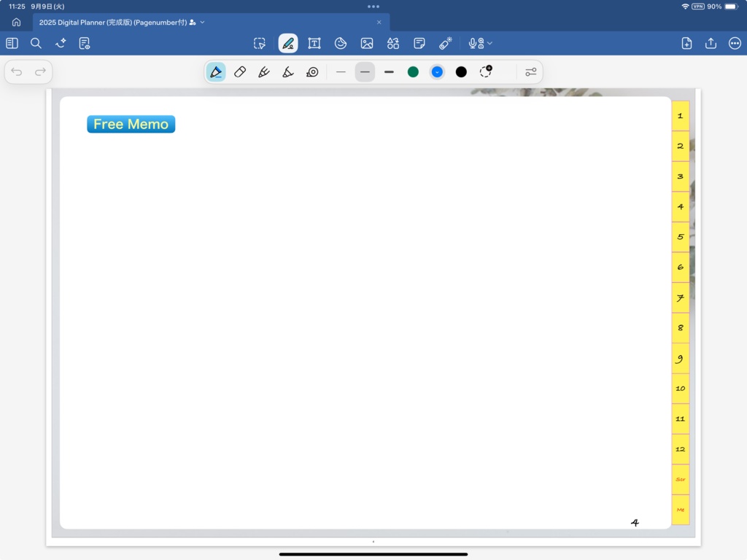The width and height of the screenshot is (747, 560).
Task: Open the more options ellipsis menu
Action: [735, 43]
